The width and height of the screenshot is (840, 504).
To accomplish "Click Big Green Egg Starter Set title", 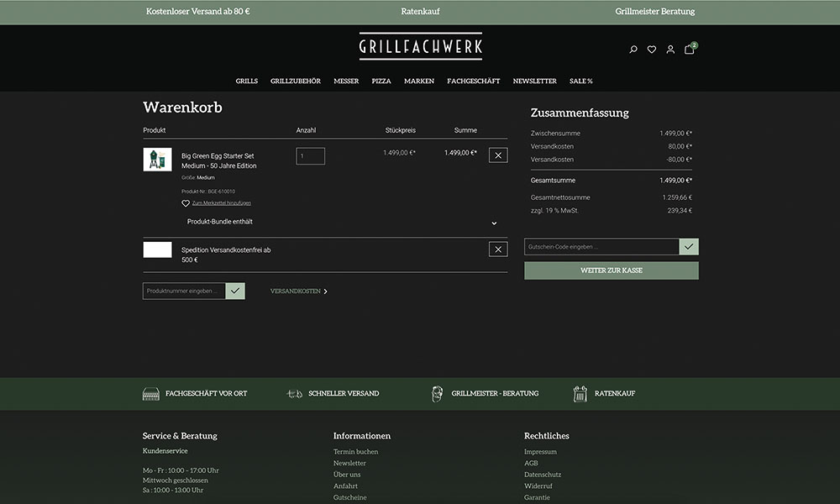I will tap(218, 160).
